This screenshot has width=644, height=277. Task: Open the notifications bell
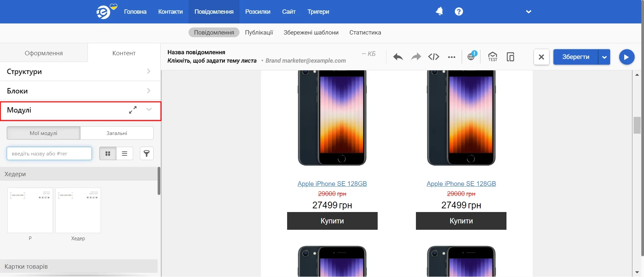439,11
